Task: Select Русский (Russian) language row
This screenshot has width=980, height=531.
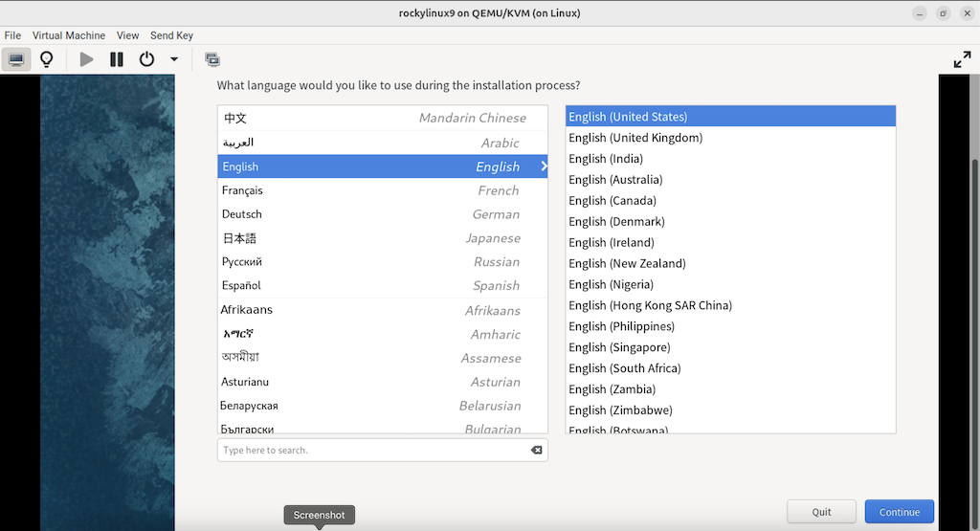Action: [x=383, y=262]
